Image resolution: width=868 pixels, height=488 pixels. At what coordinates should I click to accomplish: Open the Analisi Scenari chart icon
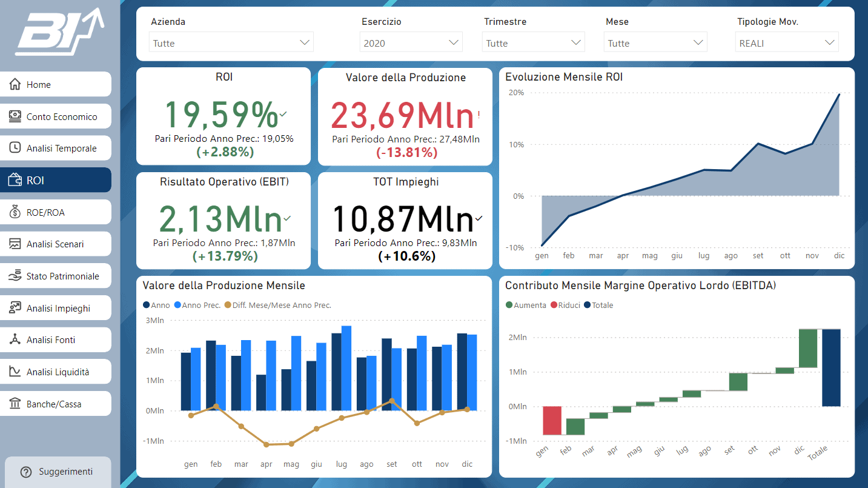15,244
